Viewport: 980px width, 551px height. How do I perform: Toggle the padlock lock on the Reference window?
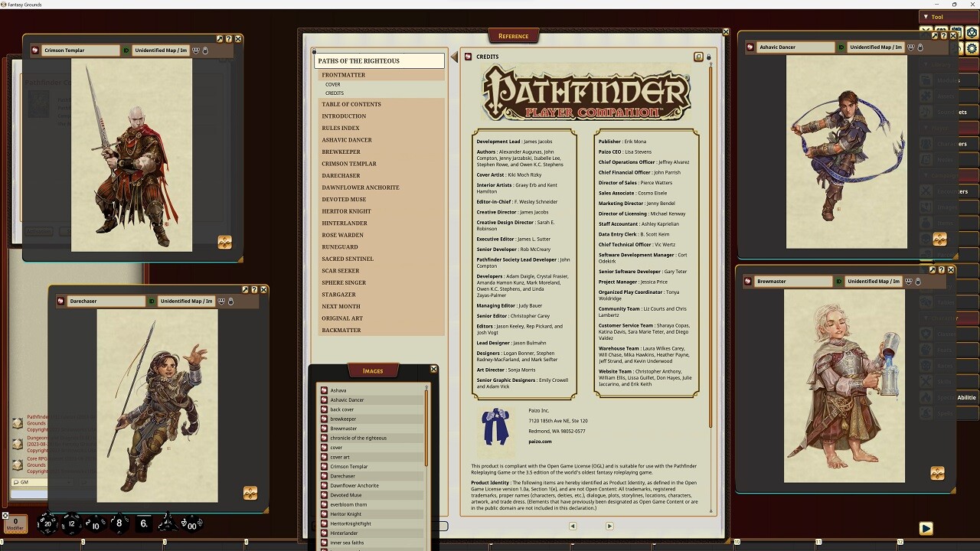click(709, 57)
